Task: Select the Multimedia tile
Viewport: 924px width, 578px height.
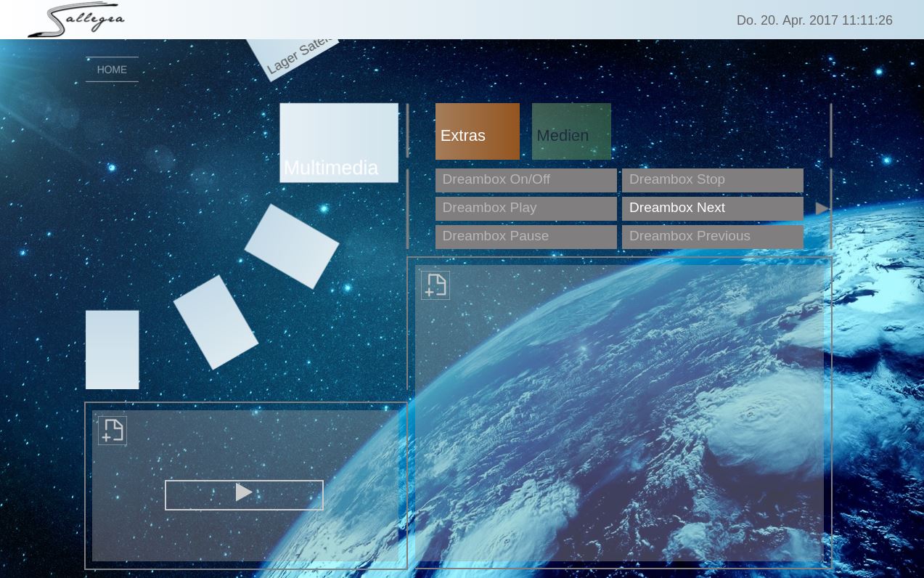Action: 339,143
